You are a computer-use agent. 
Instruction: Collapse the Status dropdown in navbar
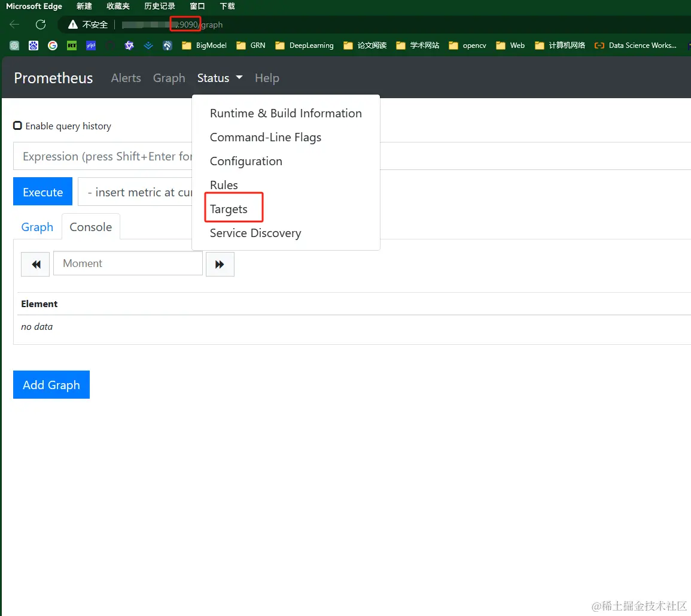coord(220,78)
